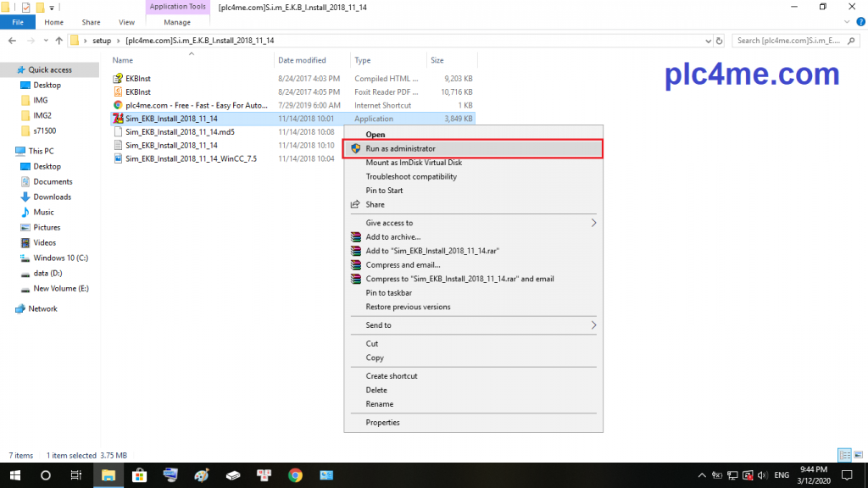The image size is (868, 488).
Task: Click the shield icon beside Run as administrator
Action: click(x=356, y=148)
